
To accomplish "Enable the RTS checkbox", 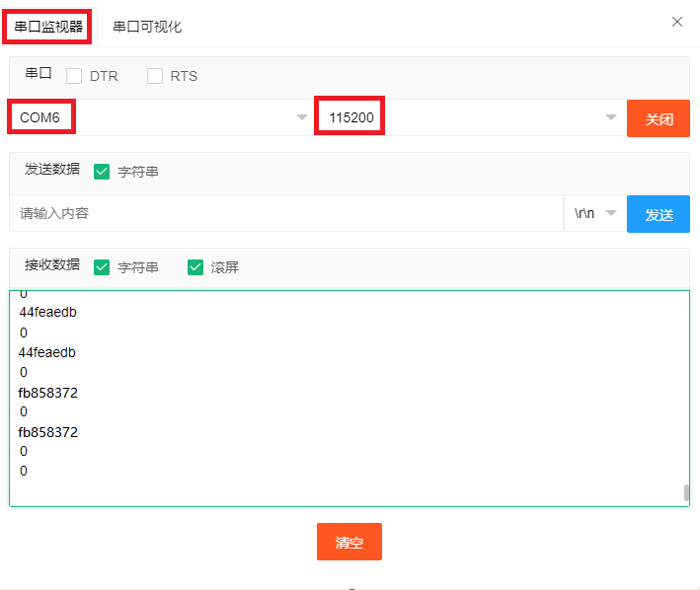I will tap(155, 76).
